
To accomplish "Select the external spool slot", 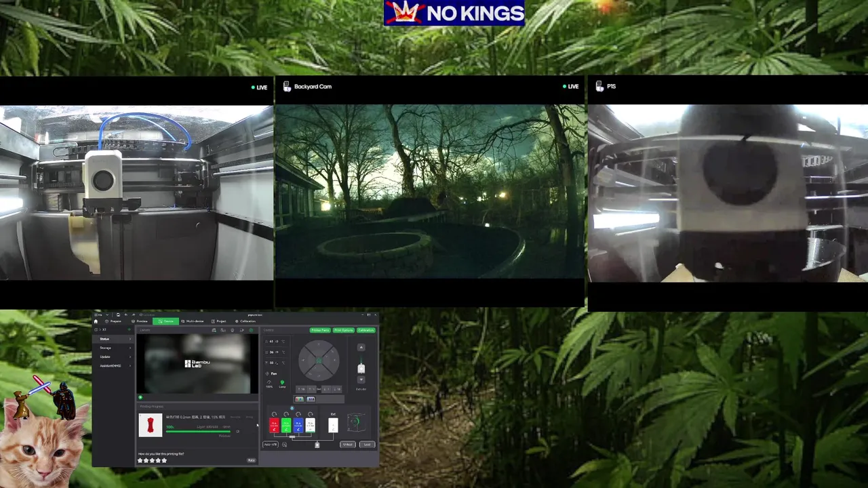I will tap(333, 425).
